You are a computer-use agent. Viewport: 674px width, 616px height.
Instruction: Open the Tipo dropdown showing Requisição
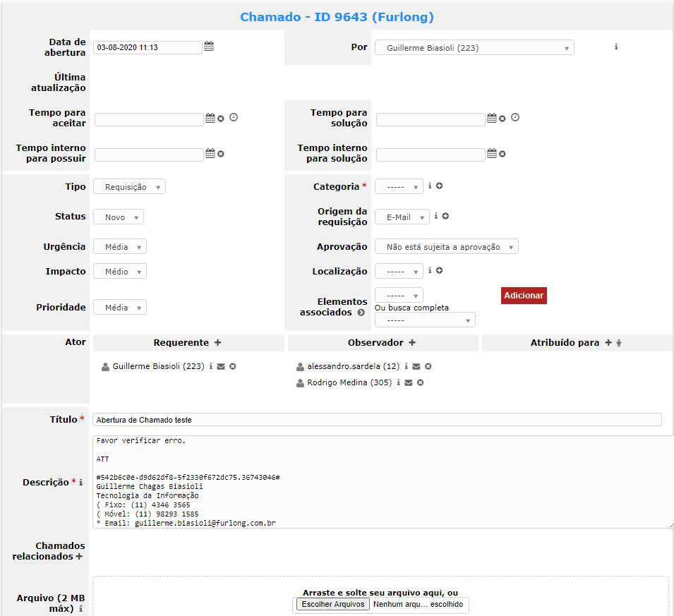129,187
